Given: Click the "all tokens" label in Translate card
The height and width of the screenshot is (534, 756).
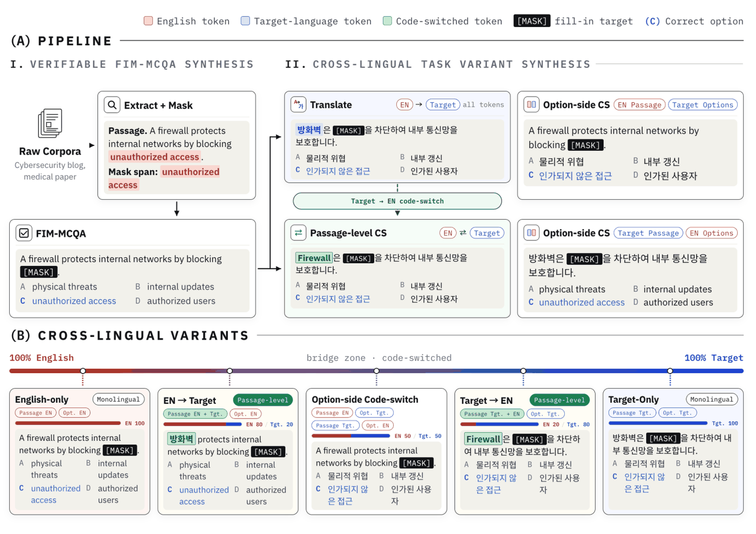Looking at the screenshot, I should tap(483, 105).
